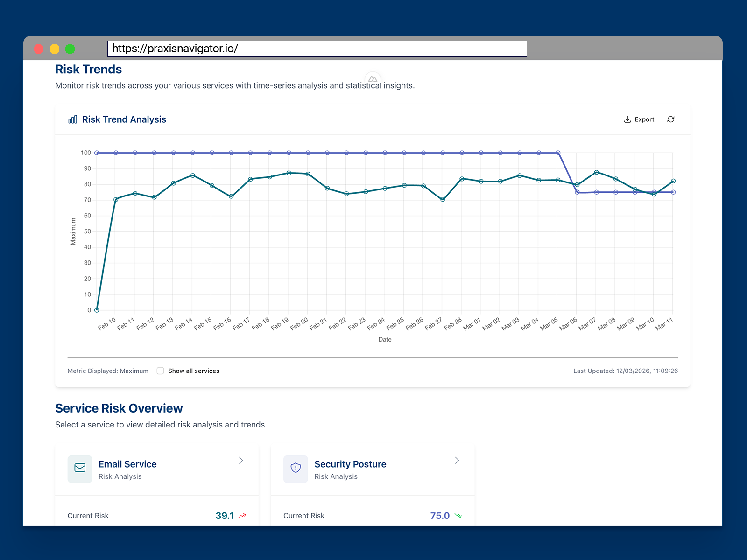747x560 pixels.
Task: Click the Last Updated timestamp link
Action: pos(626,371)
